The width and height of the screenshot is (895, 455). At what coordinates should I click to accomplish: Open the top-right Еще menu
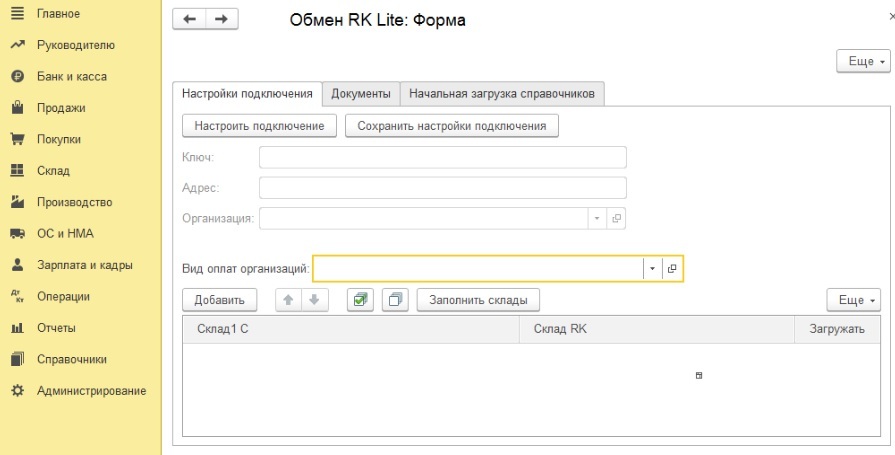point(862,62)
